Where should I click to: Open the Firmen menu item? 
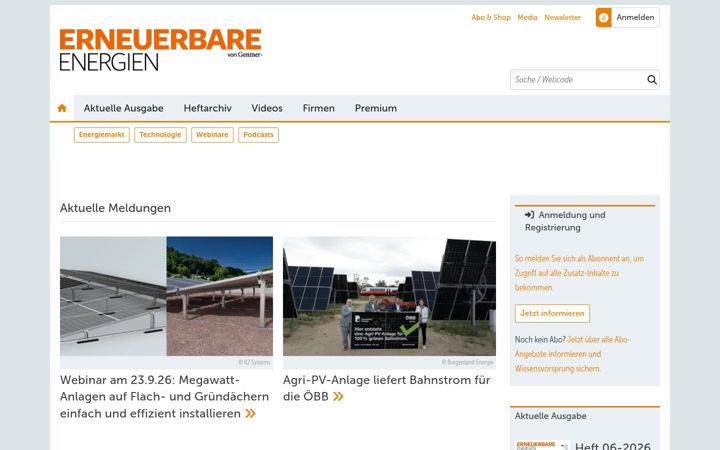[319, 108]
